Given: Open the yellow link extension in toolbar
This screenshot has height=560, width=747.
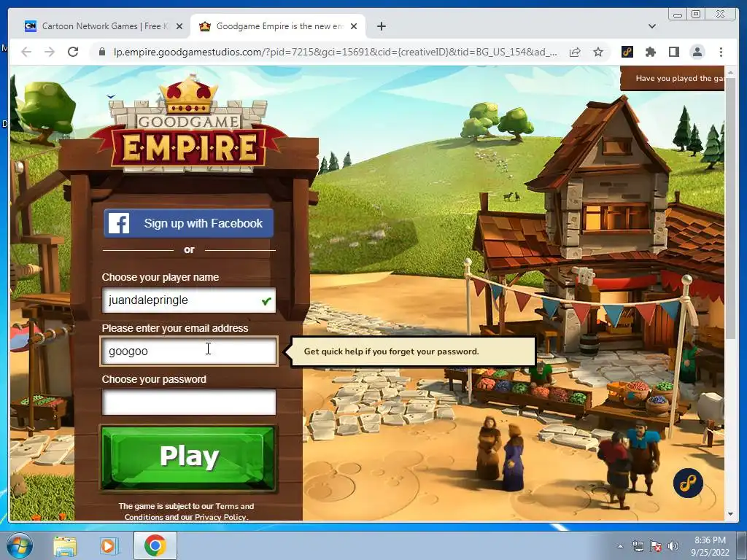Looking at the screenshot, I should tap(627, 52).
